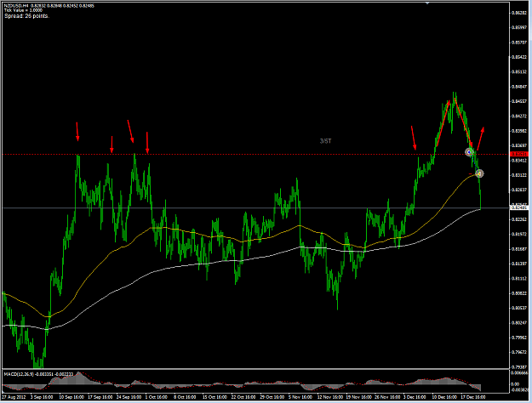Click the "22 Oct 16:00" date label
The width and height of the screenshot is (532, 403).
[x=244, y=396]
